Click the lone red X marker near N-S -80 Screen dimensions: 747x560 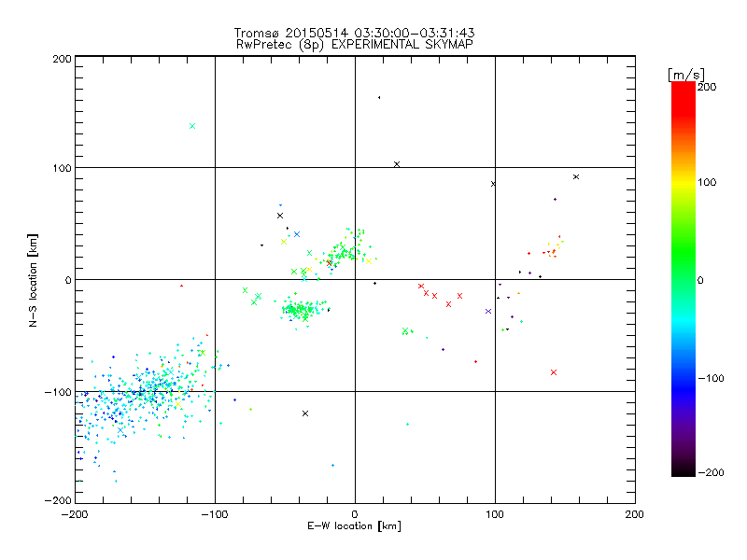[554, 372]
